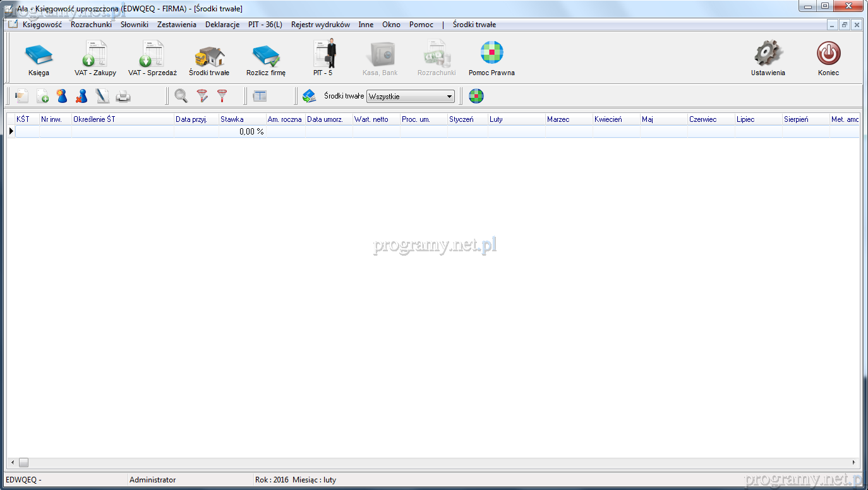Click the horizontal scrollbar right arrow
The width and height of the screenshot is (868, 490).
click(854, 462)
